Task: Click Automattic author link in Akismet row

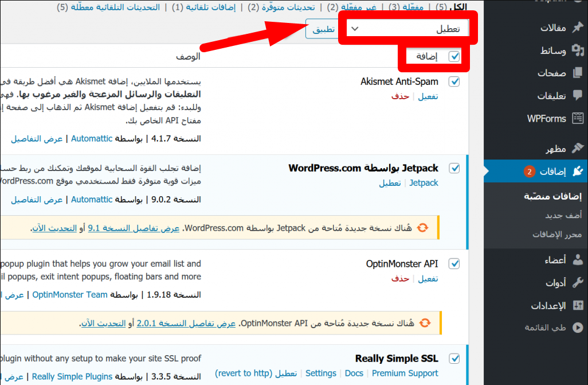Action: click(x=92, y=139)
